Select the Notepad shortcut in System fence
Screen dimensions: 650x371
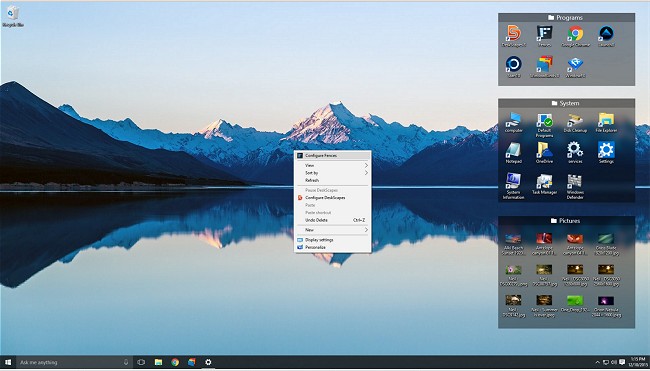[x=513, y=153]
